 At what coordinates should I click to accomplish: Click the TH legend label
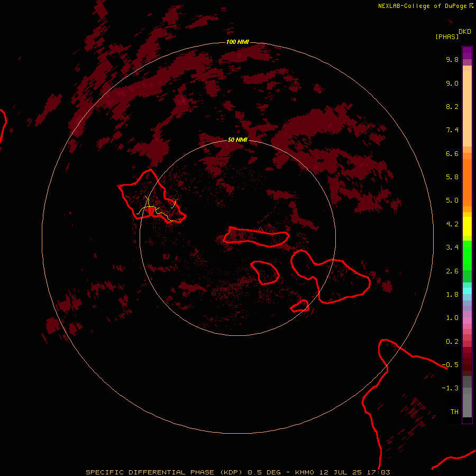coord(454,412)
